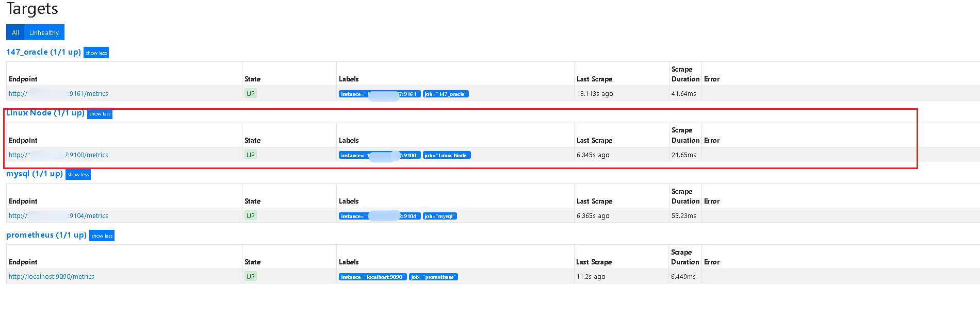The width and height of the screenshot is (980, 335).
Task: Collapse the prometheus group with show less
Action: tap(102, 236)
